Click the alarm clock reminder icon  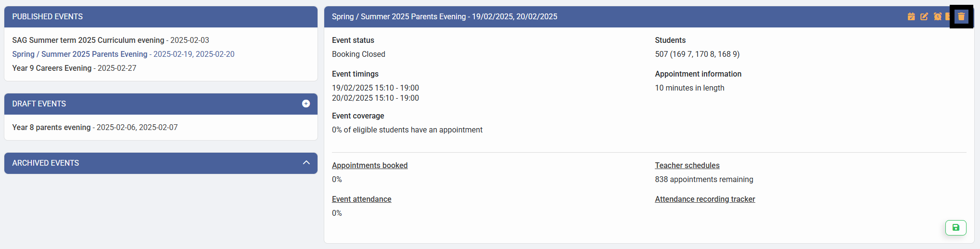tap(937, 17)
